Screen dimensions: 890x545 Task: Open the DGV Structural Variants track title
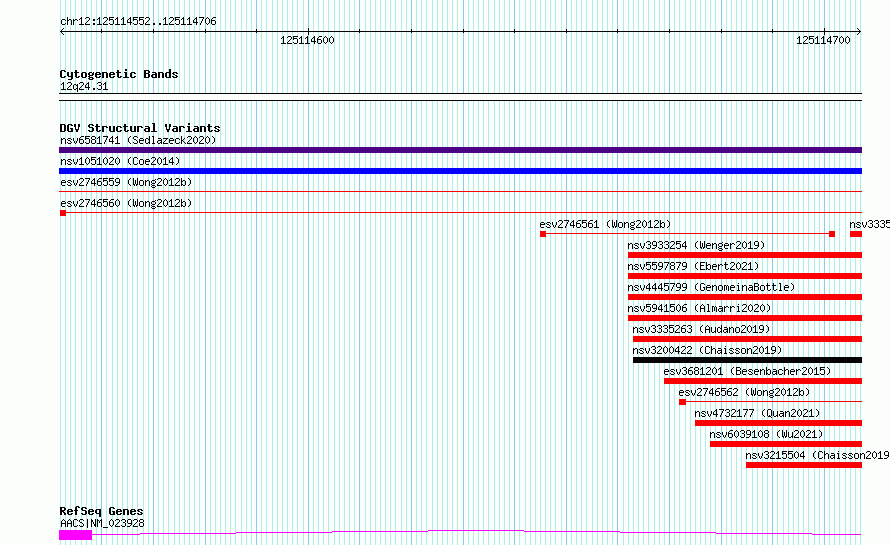140,128
